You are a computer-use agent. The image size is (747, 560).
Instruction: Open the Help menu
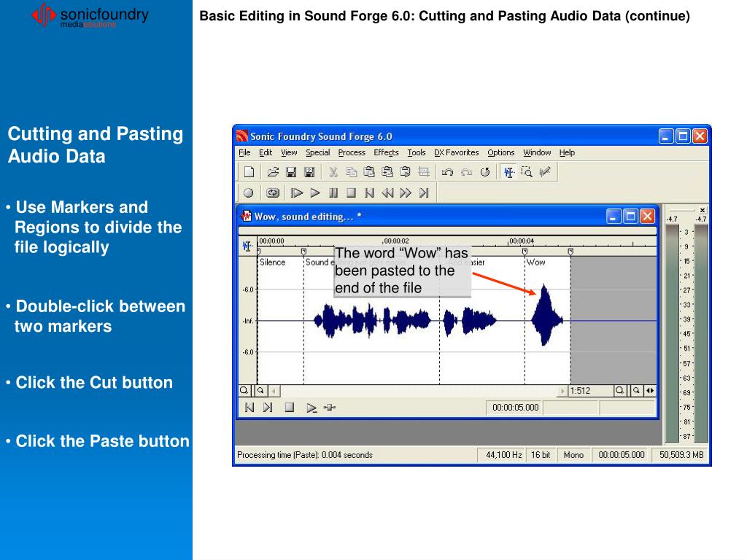(x=567, y=152)
